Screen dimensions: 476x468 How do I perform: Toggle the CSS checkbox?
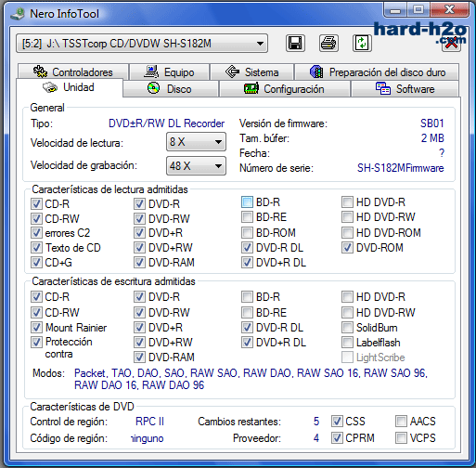pos(337,421)
